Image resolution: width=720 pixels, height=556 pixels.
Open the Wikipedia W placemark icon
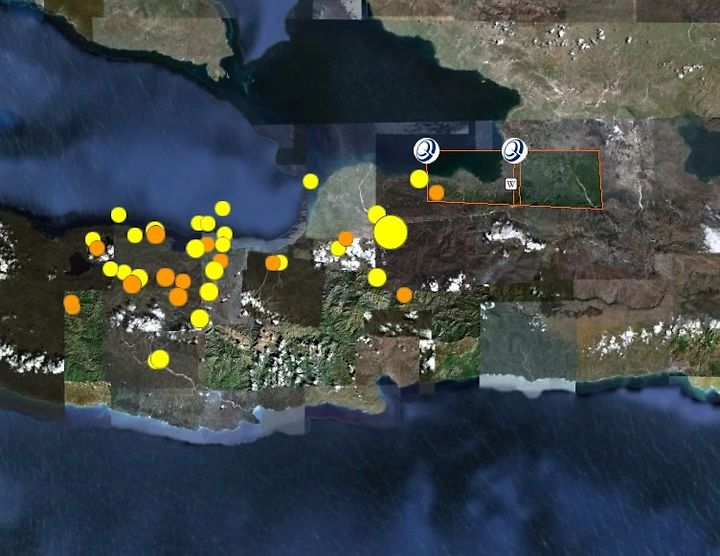point(511,184)
